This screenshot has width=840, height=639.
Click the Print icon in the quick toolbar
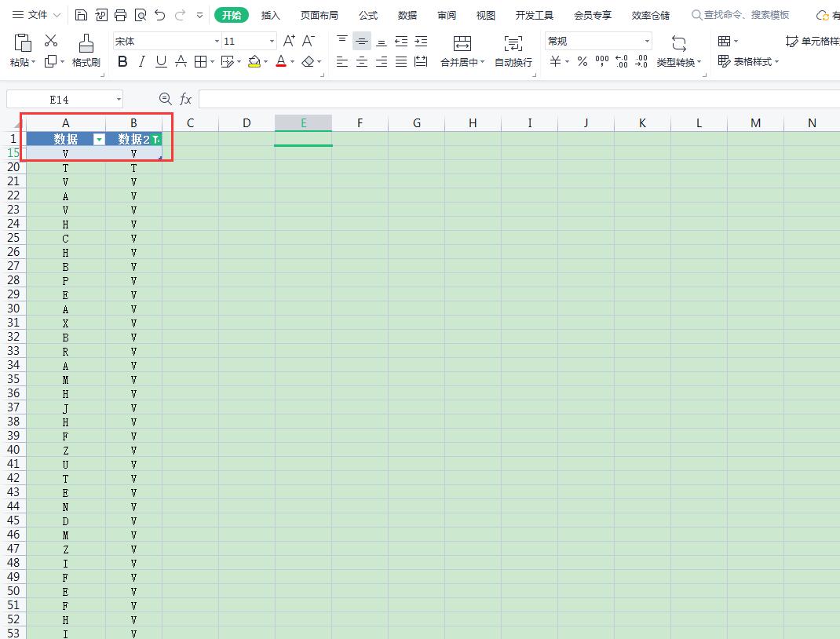[121, 15]
